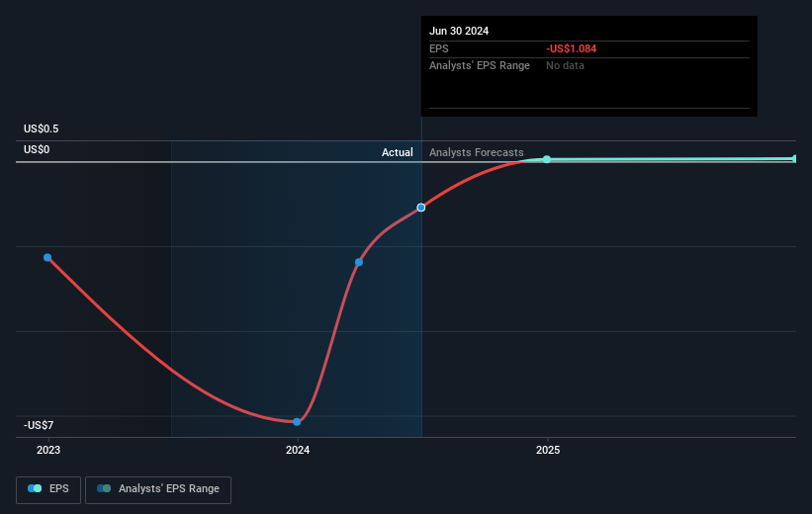Click the Jun 30 2024 highlighted data point
The height and width of the screenshot is (514, 812).
[421, 208]
